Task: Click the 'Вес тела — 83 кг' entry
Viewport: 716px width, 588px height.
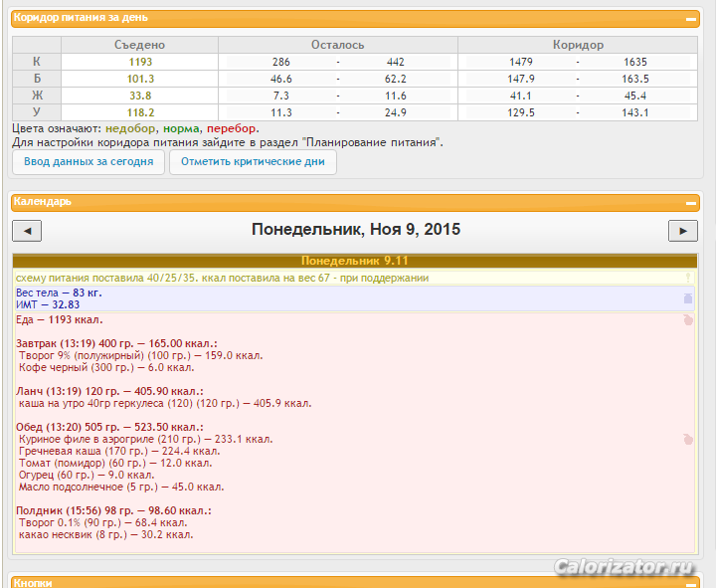Action: pyautogui.click(x=59, y=294)
